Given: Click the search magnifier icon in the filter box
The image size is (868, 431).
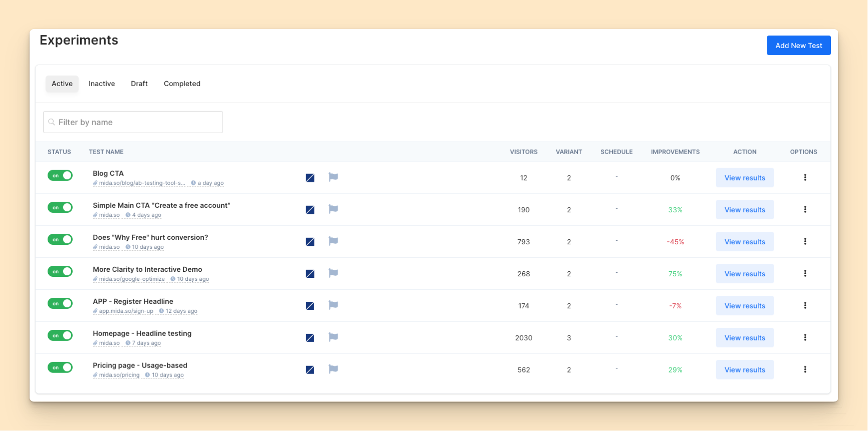Looking at the screenshot, I should tap(52, 122).
